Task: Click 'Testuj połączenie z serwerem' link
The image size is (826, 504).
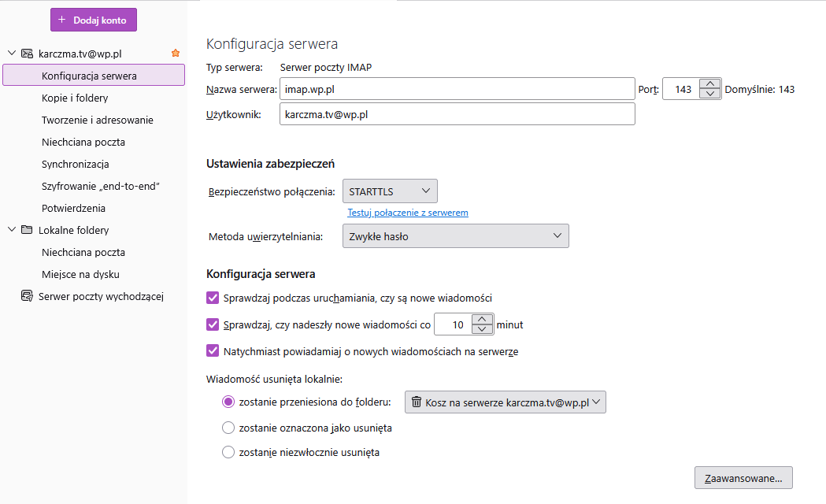Action: pos(408,213)
